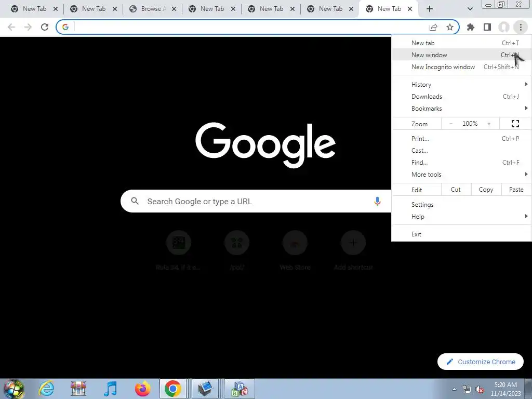Open the ABC blocks taskbar app

click(x=239, y=389)
